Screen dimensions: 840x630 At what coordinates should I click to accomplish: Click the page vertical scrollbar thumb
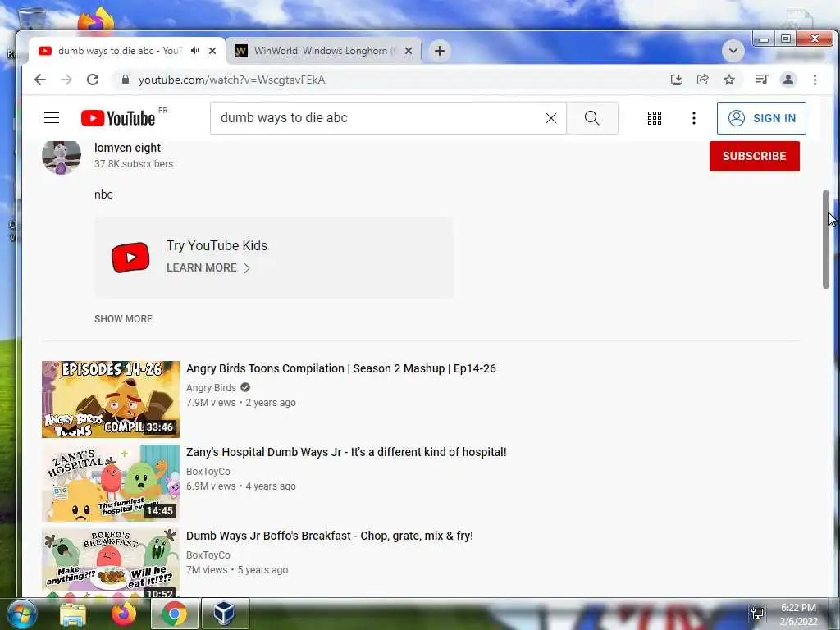(x=825, y=240)
